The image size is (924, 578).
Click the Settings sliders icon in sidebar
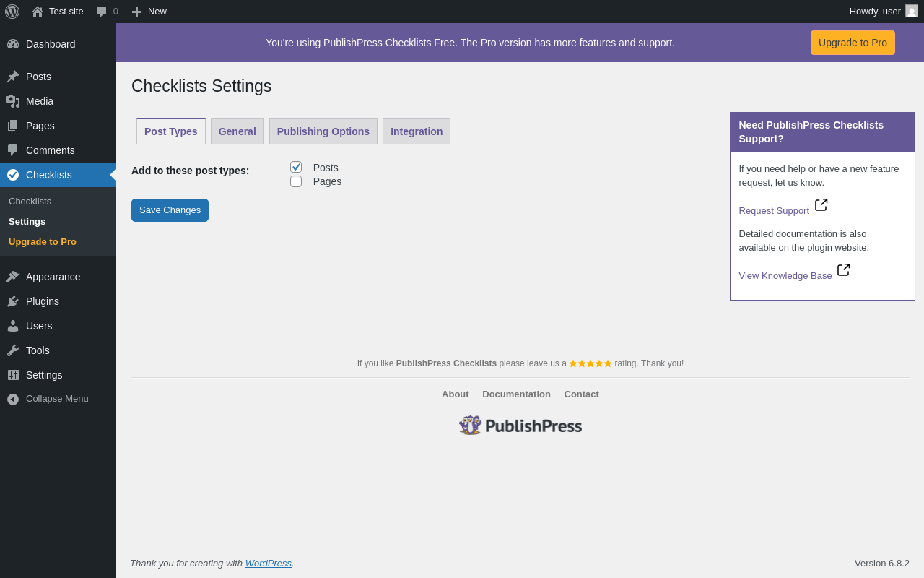pyautogui.click(x=13, y=375)
